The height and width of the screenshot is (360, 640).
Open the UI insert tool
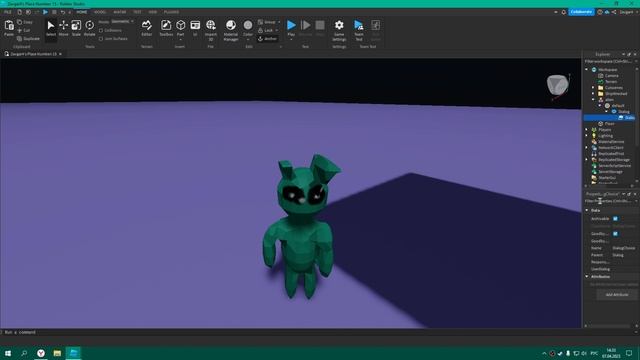tap(195, 29)
